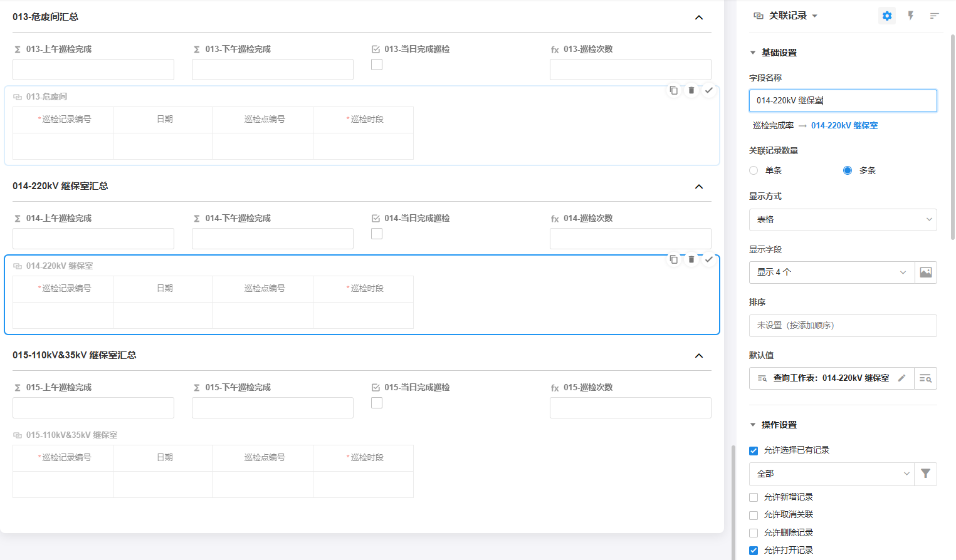Delete the 014-220kV 继保室 field
The image size is (956, 560).
691,259
